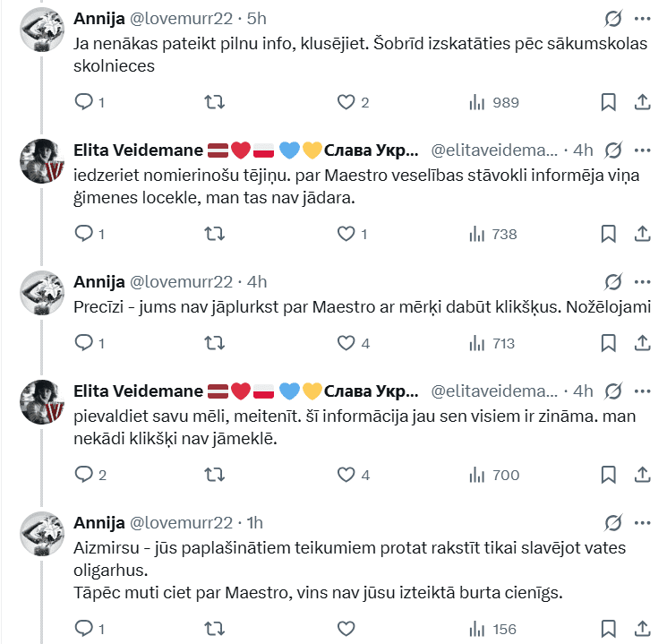Viewport: 667px width, 644px height.
Task: Reply to Annija's tweet about klikšķus
Action: (x=83, y=342)
